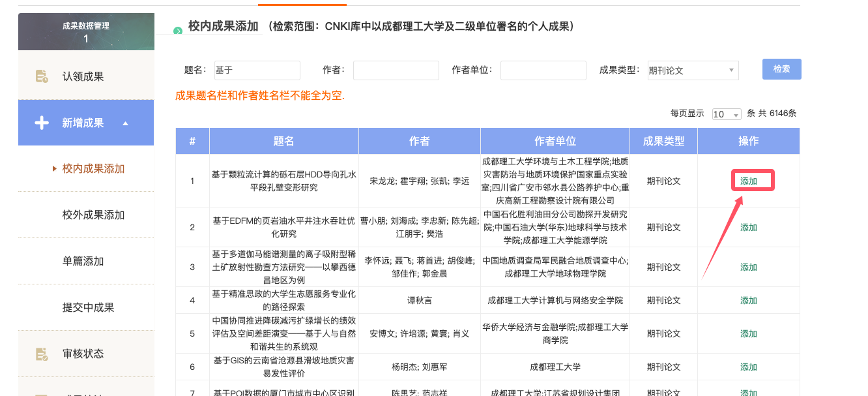Click the 作者单位 input field
This screenshot has height=396, width=868.
tap(543, 70)
